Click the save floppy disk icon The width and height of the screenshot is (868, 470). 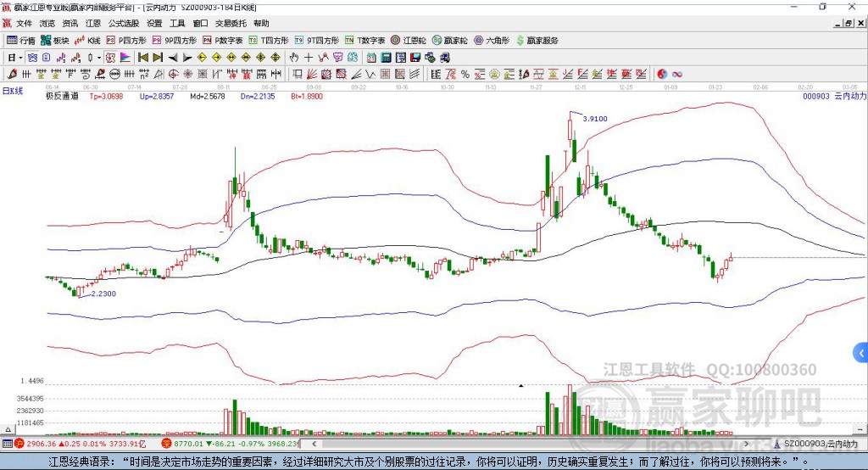pyautogui.click(x=415, y=58)
